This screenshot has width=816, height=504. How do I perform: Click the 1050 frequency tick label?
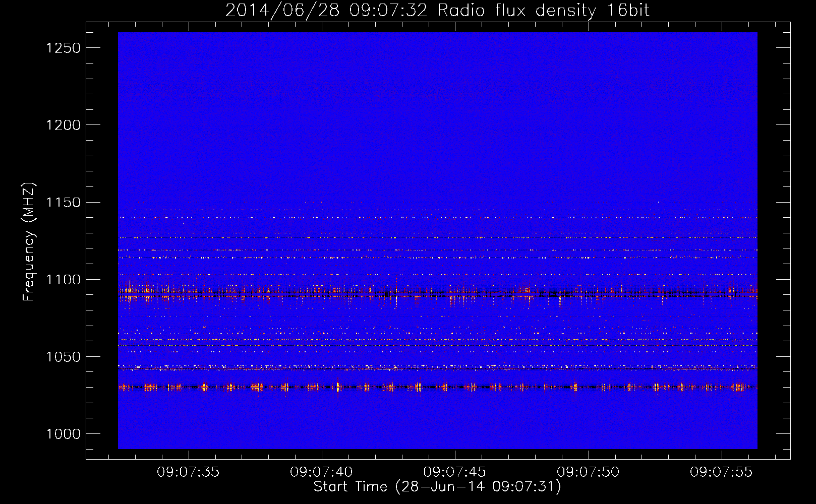[63, 357]
